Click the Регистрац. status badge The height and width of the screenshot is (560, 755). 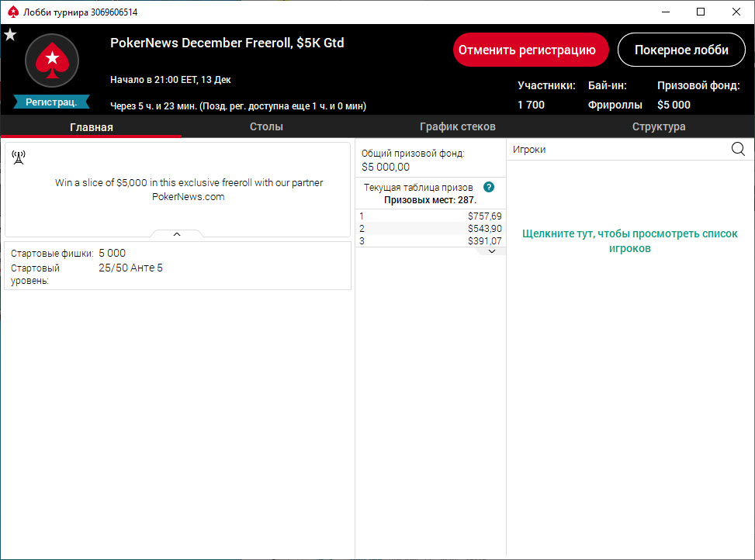(51, 102)
